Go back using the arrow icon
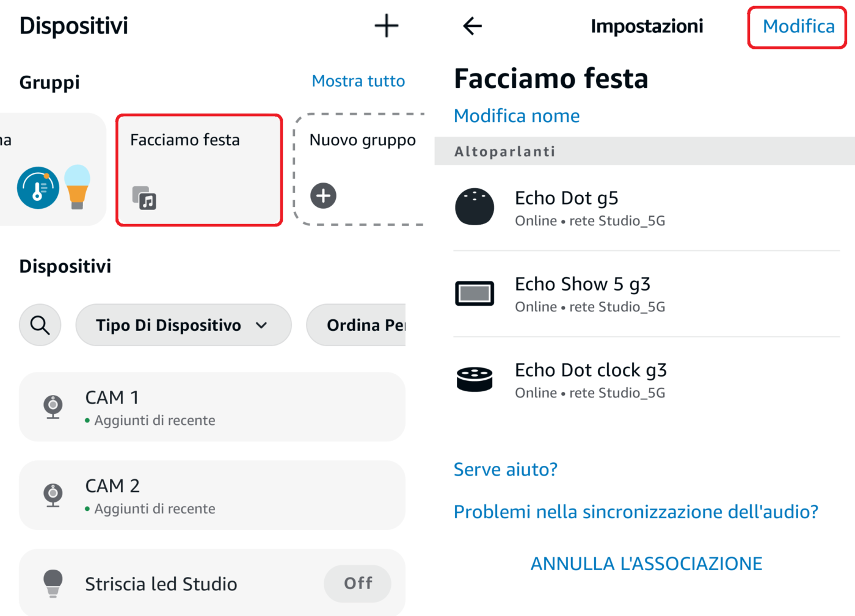Screen dimensions: 855x616 472,26
